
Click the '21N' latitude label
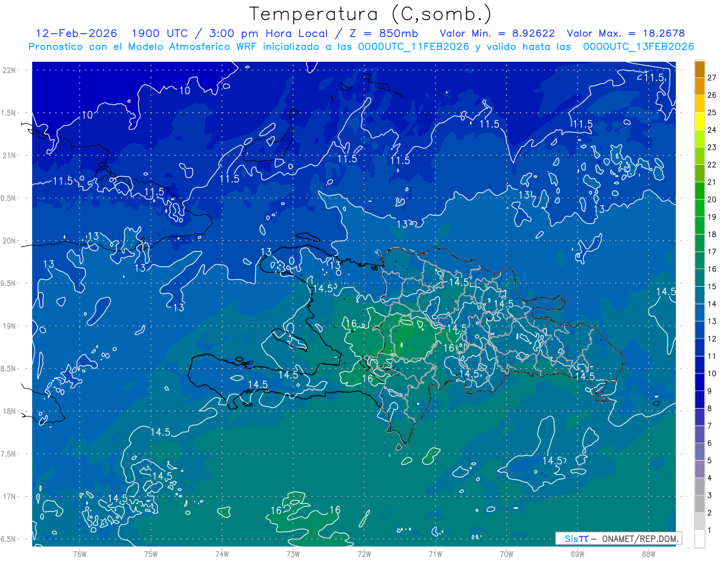click(x=10, y=155)
